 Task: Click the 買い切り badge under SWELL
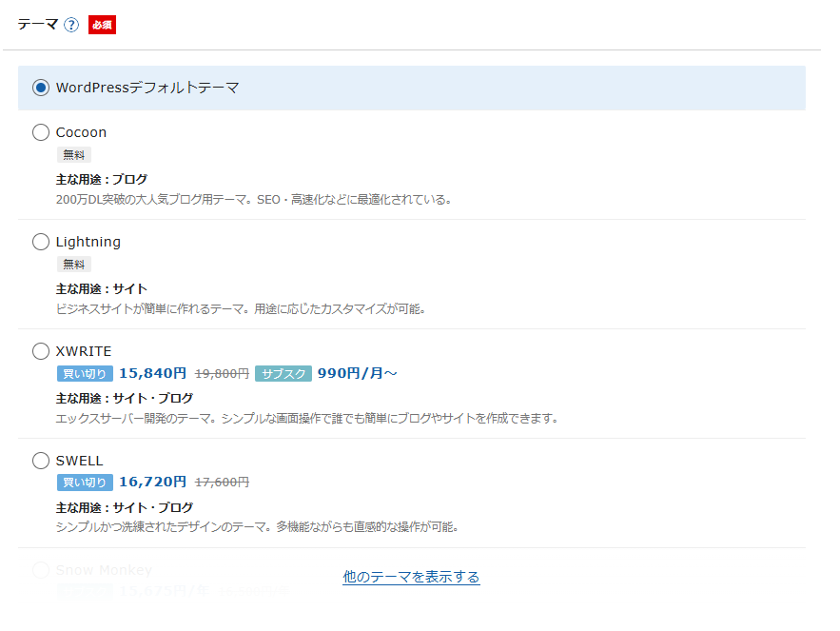[85, 483]
